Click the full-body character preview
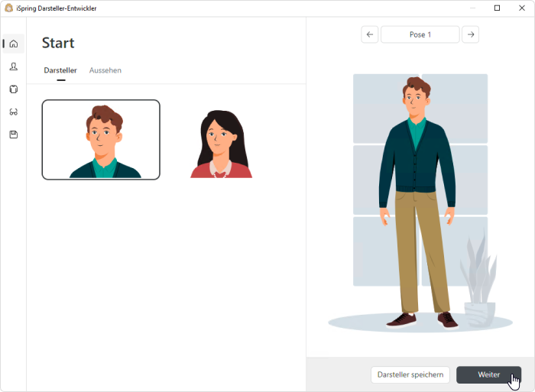 pos(417,202)
